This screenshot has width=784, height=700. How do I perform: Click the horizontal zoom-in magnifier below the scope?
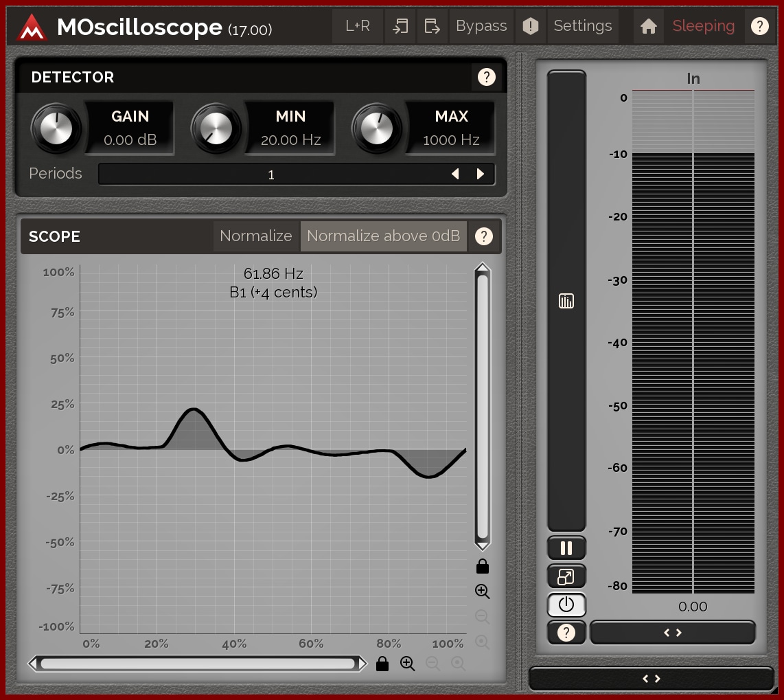pos(408,664)
